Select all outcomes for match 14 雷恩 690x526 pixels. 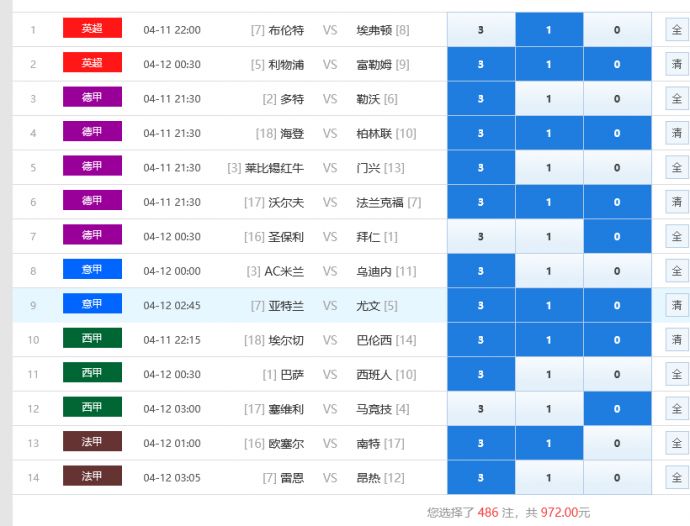click(x=676, y=478)
